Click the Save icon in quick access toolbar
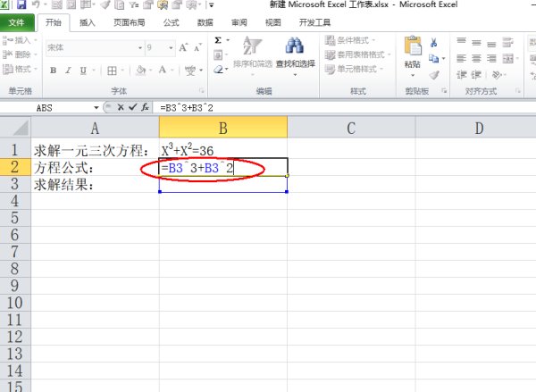The height and width of the screenshot is (392, 536). point(21,4)
